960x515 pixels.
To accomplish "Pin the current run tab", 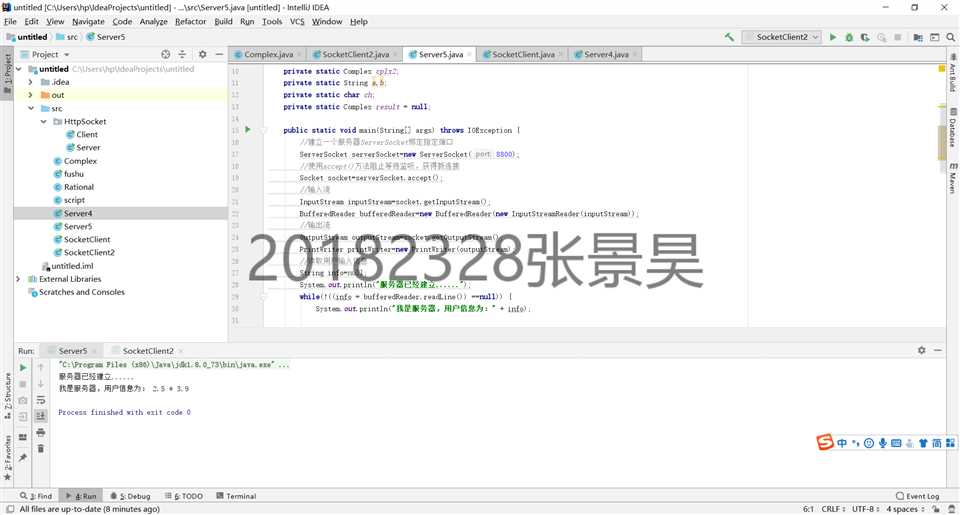I will pyautogui.click(x=23, y=457).
